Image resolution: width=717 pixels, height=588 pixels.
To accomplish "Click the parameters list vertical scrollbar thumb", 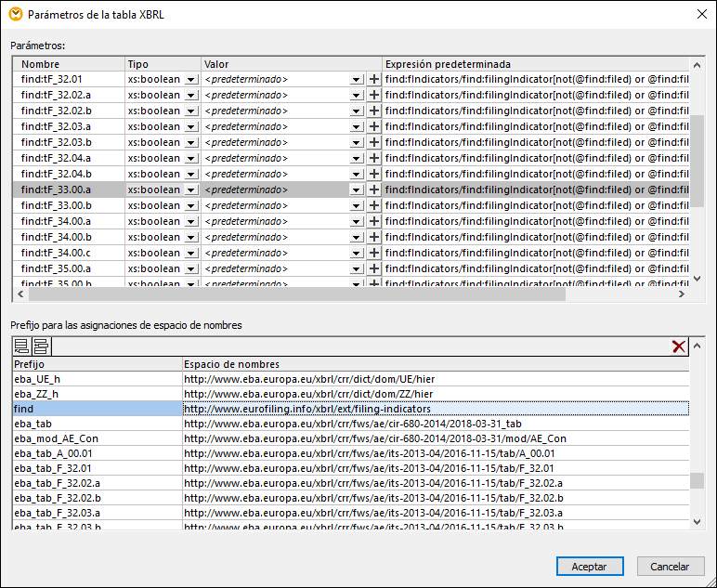I will pos(697,161).
